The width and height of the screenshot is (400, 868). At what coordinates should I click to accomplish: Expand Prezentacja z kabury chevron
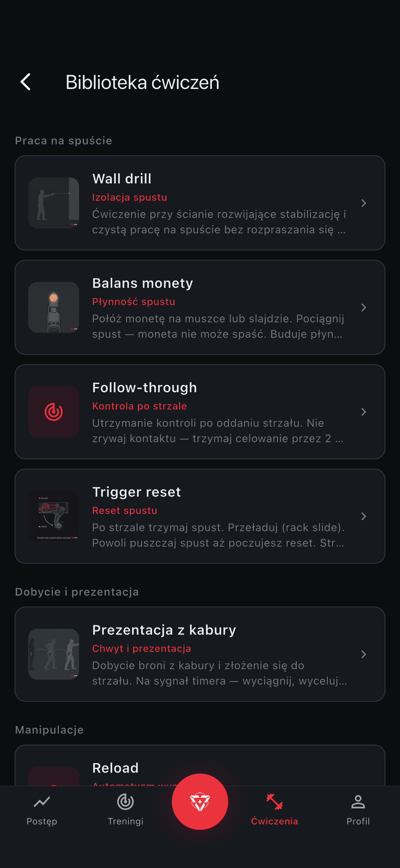pos(364,654)
